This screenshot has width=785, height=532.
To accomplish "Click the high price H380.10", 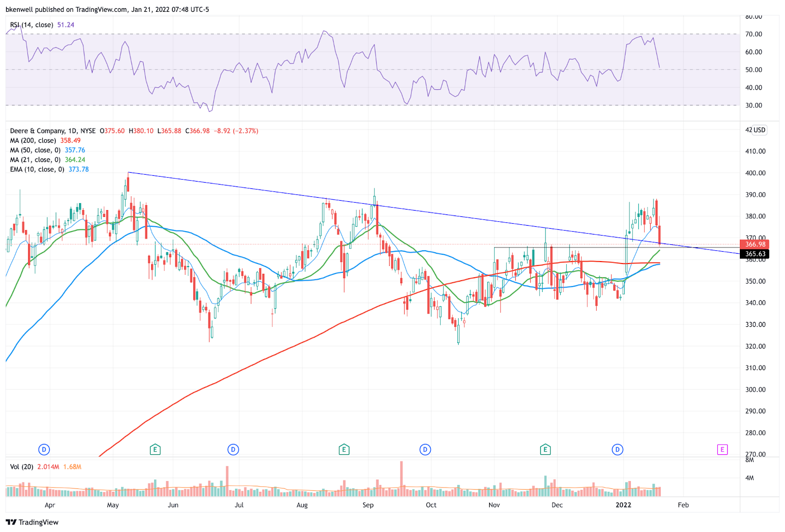I will (141, 131).
